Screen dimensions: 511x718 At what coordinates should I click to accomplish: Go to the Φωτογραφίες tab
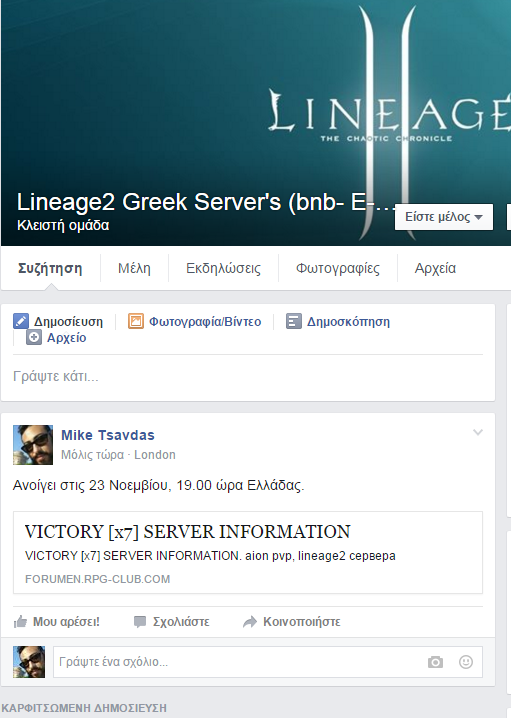click(x=338, y=268)
